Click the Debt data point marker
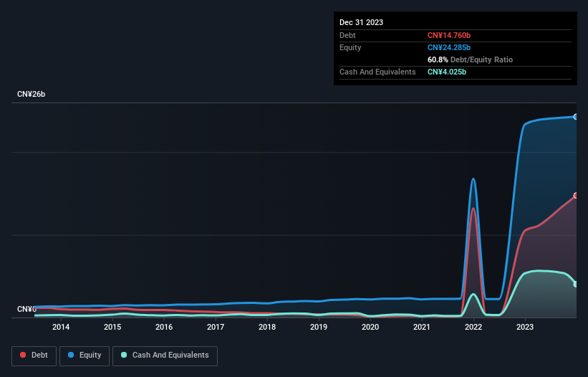Viewport: 588px width, 377px height. tap(576, 196)
